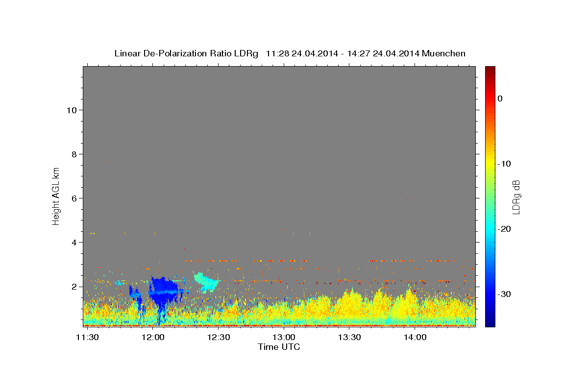Click the cyan cloud patch near 12:20
Viewport: 588px width, 392px height.
coord(206,282)
